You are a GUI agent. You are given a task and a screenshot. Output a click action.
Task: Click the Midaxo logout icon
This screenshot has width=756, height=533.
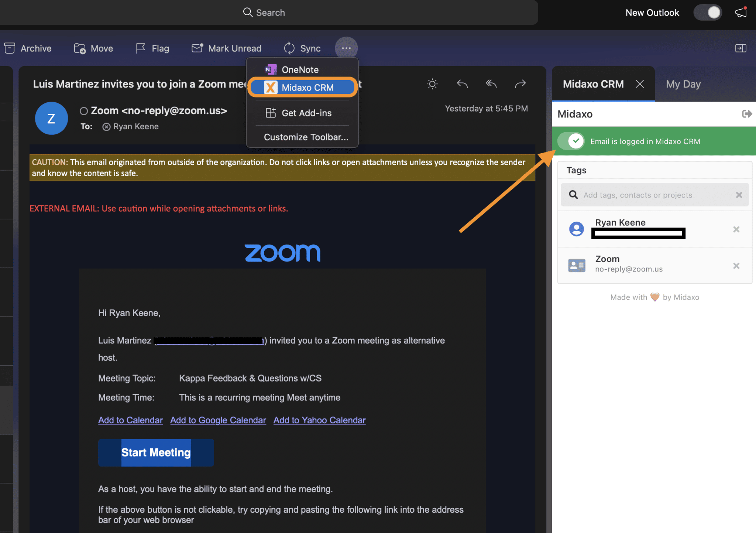coord(747,114)
